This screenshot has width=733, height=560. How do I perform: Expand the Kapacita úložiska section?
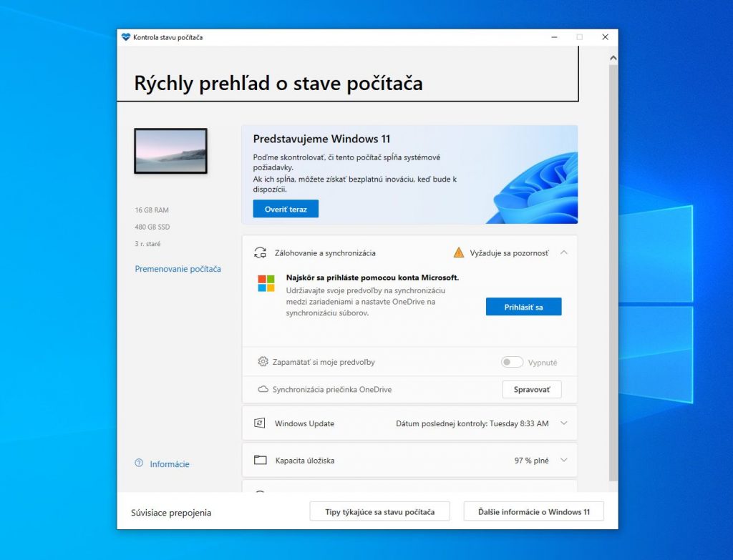coord(564,461)
